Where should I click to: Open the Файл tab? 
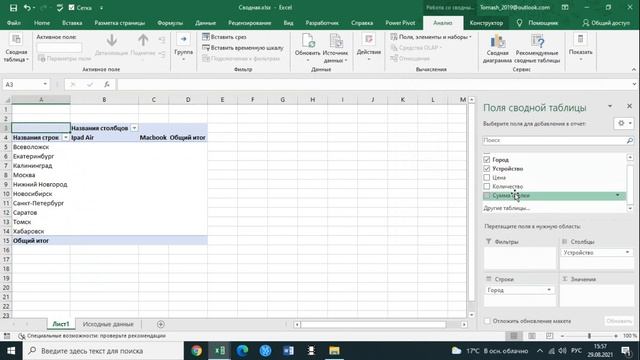pos(14,23)
